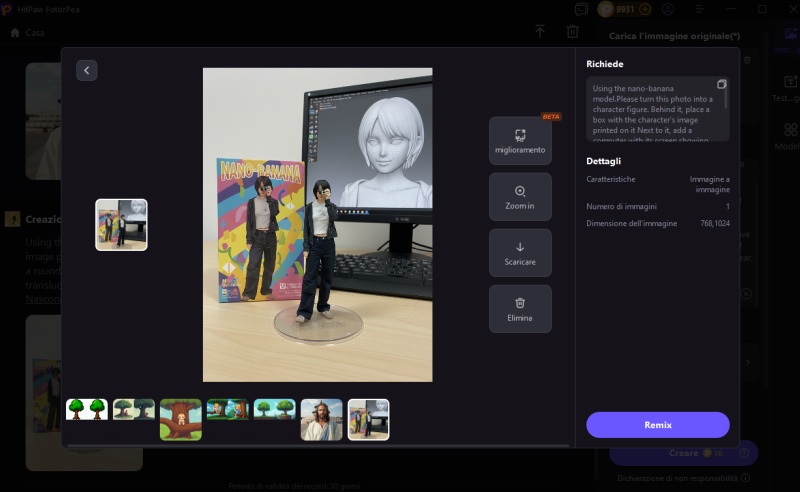Viewport: 800px width, 492px height.
Task: Click the miglioramento enhance button
Action: click(520, 141)
